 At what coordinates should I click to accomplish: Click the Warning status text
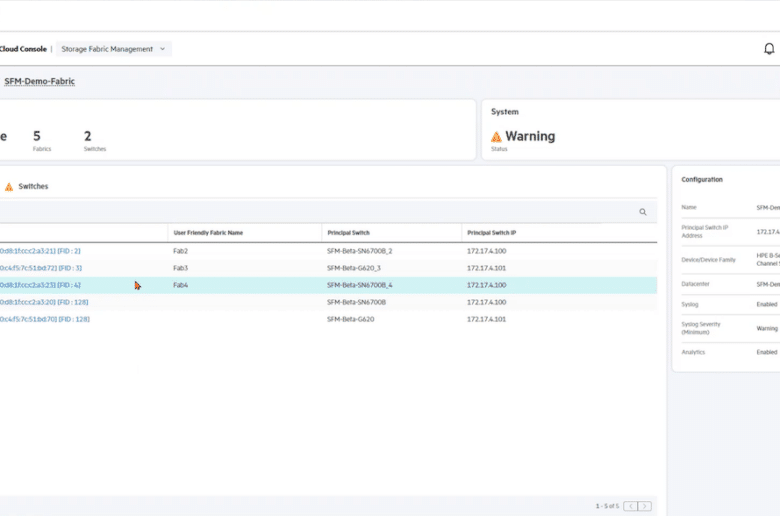pyautogui.click(x=530, y=136)
